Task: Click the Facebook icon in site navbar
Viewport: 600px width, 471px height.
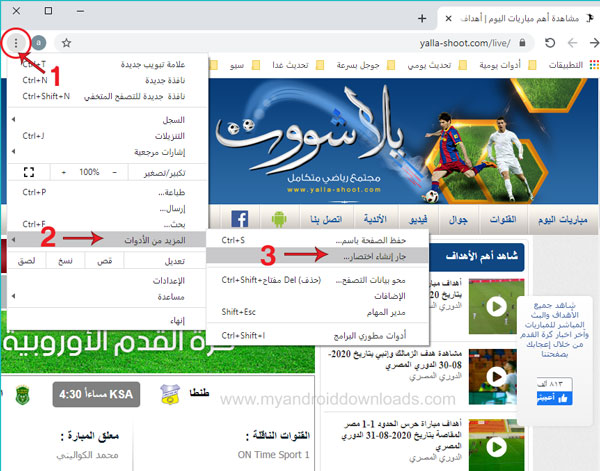Action: click(x=240, y=219)
